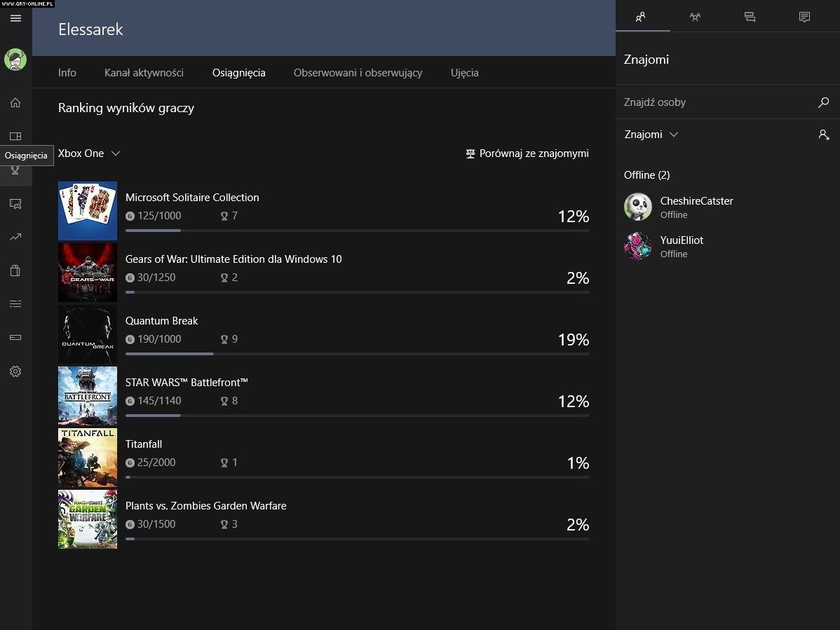Click Gears of War gamerscore G icon
This screenshot has width=840, height=630.
click(130, 278)
